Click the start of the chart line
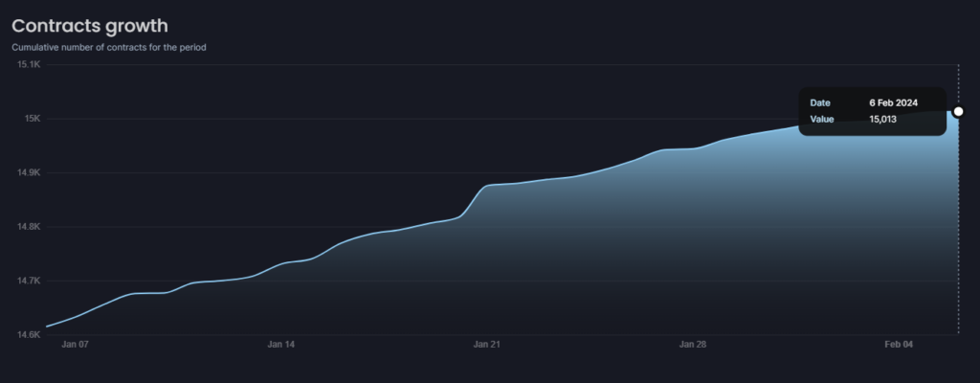This screenshot has height=383, width=980. [47, 327]
